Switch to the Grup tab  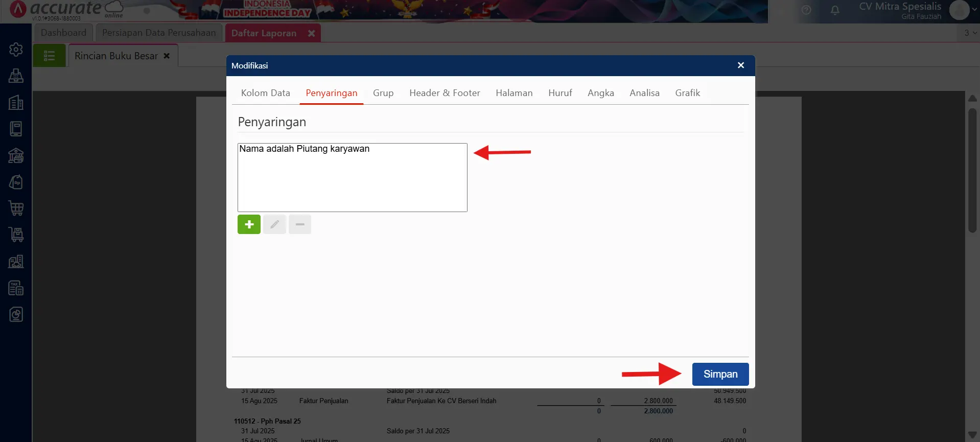point(383,93)
